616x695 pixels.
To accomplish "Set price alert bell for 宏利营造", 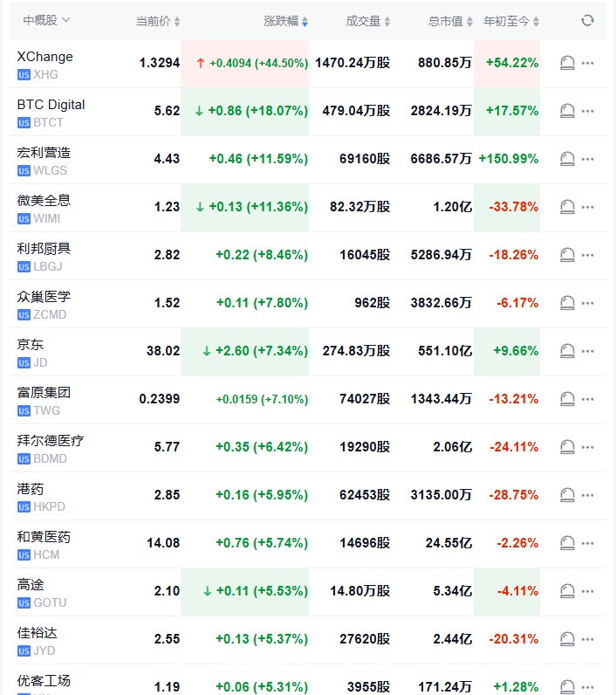I will (567, 159).
